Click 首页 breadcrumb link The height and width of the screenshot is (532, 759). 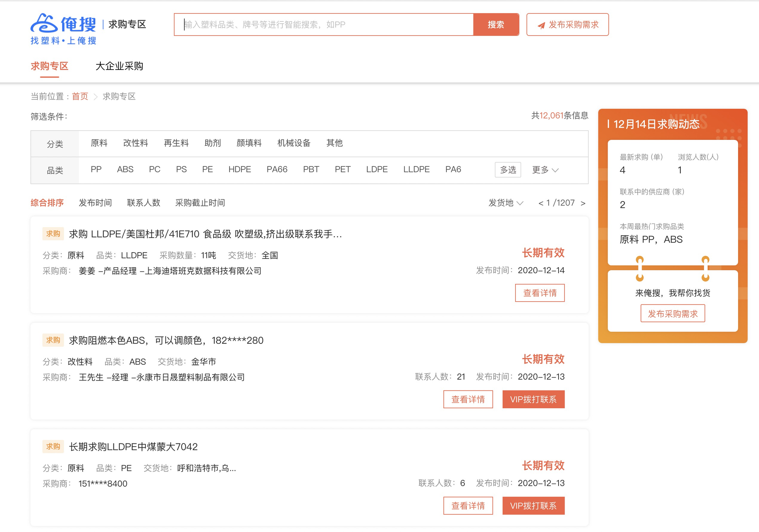tap(80, 97)
